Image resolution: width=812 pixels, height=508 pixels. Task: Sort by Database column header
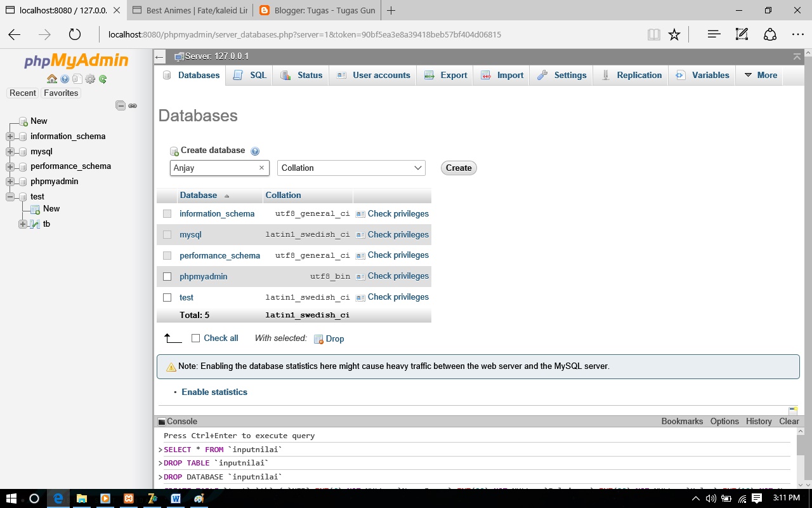(x=198, y=196)
